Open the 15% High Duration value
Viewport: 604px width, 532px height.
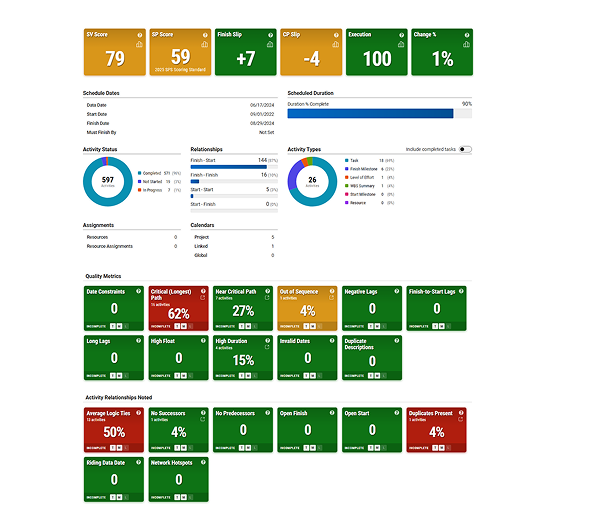(x=243, y=361)
